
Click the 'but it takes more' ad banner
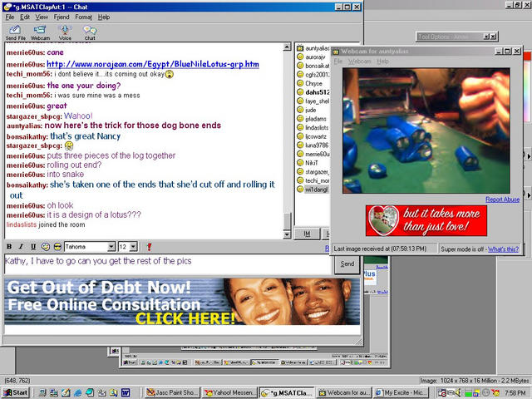click(426, 220)
